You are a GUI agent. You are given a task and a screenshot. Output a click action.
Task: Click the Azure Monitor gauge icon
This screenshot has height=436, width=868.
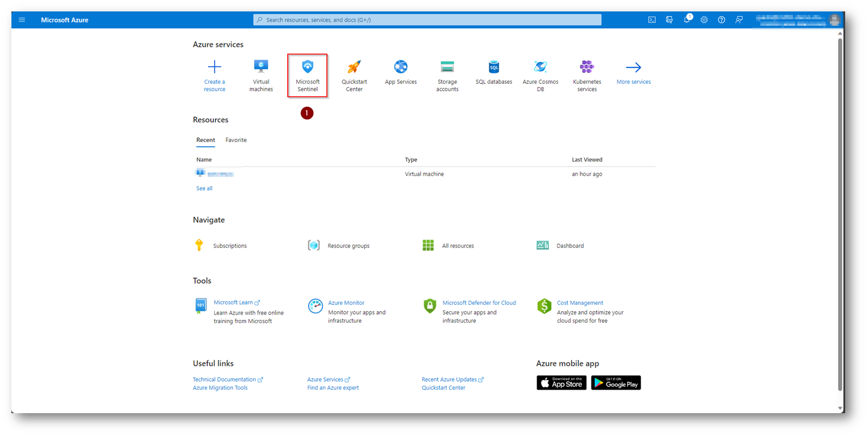click(x=315, y=306)
